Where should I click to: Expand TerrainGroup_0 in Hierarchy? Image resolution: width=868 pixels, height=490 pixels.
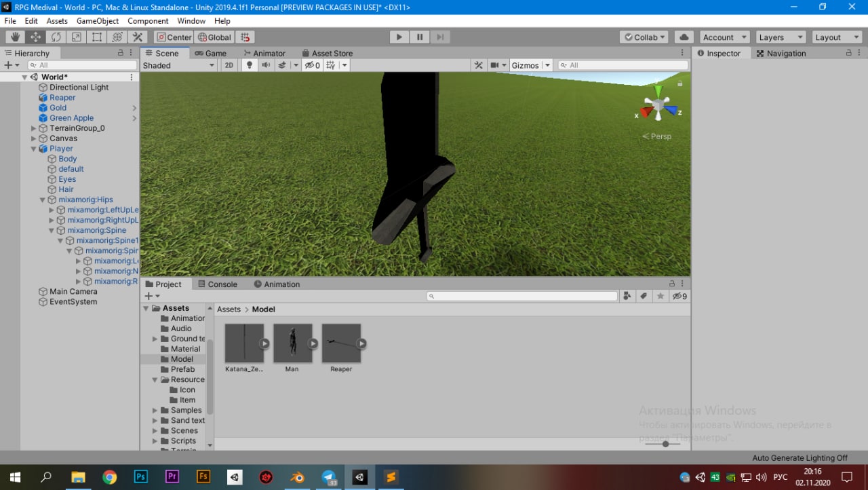pos(34,128)
